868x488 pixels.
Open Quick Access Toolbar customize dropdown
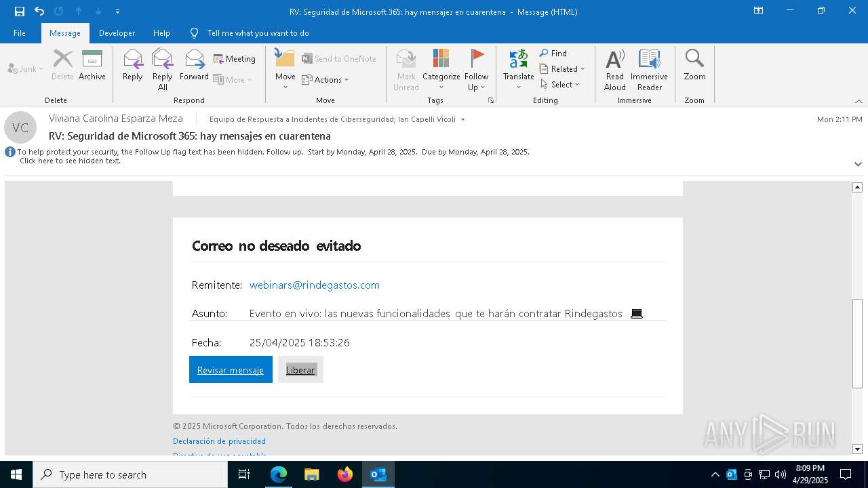pyautogui.click(x=117, y=12)
